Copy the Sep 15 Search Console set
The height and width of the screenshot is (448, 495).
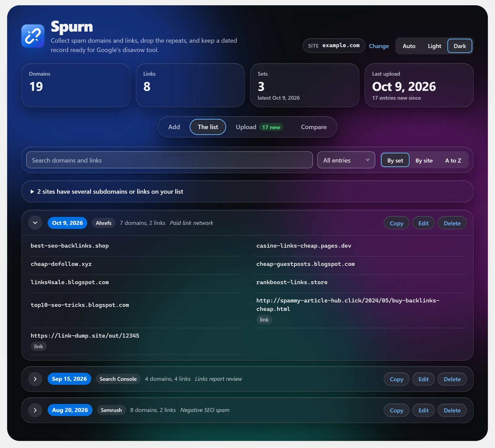coord(397,379)
